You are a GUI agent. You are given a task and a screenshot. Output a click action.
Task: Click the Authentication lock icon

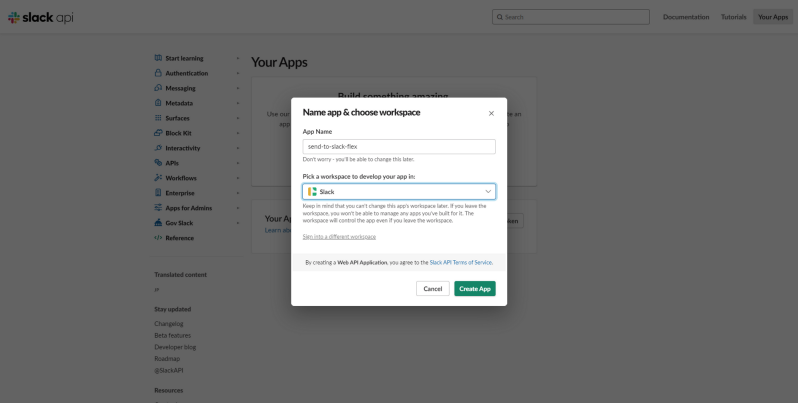pos(158,73)
